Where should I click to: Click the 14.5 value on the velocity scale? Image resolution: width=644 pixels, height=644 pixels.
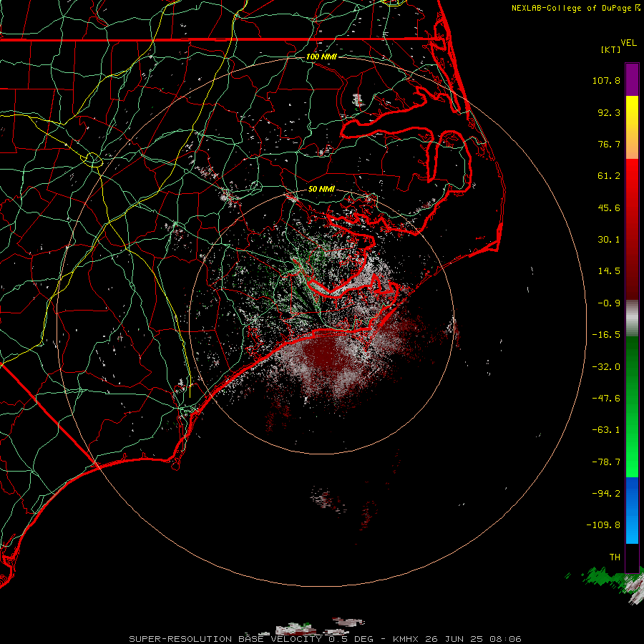click(609, 271)
